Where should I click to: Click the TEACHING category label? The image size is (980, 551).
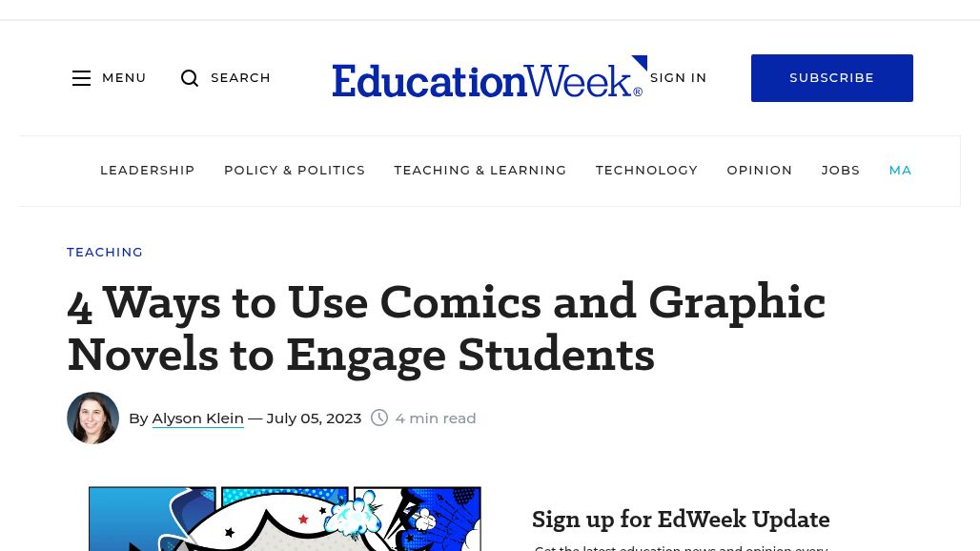[105, 253]
